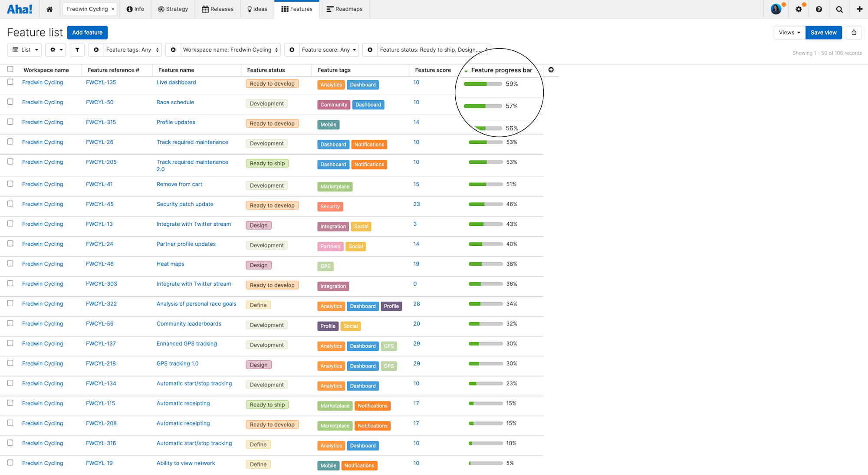Screen dimensions: 868x475
Task: Click the Add feature button
Action: [87, 32]
